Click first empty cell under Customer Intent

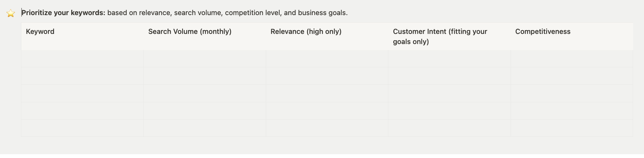point(450,59)
